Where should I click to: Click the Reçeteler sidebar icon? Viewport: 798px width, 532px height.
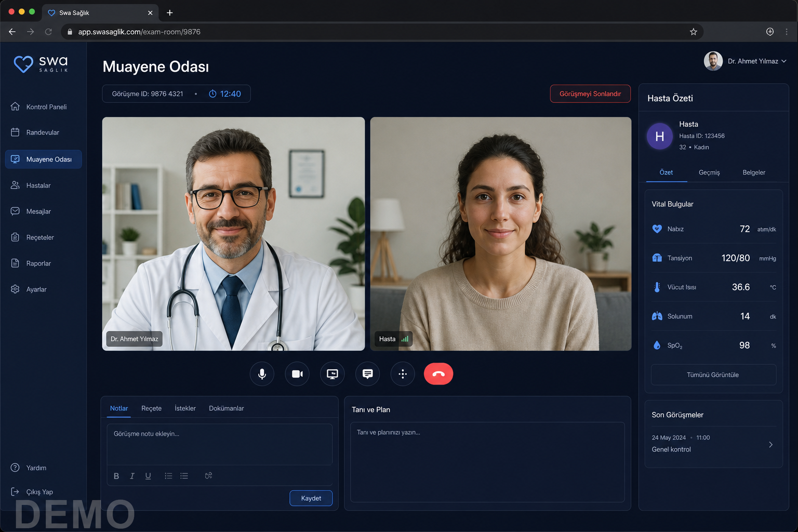tap(15, 237)
